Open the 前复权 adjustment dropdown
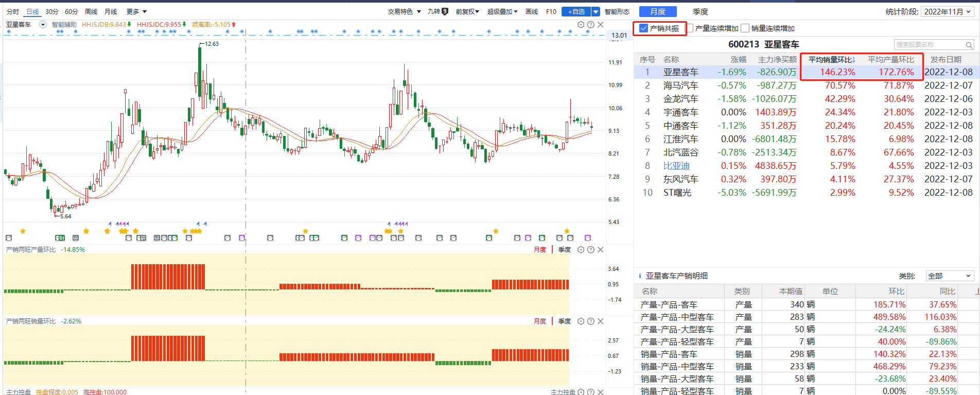 click(467, 11)
